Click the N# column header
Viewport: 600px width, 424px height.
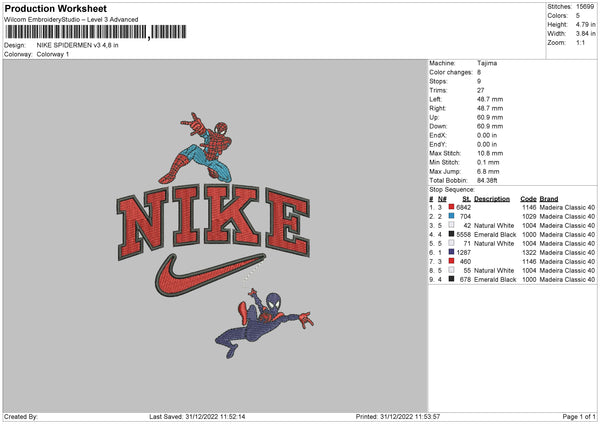[442, 199]
